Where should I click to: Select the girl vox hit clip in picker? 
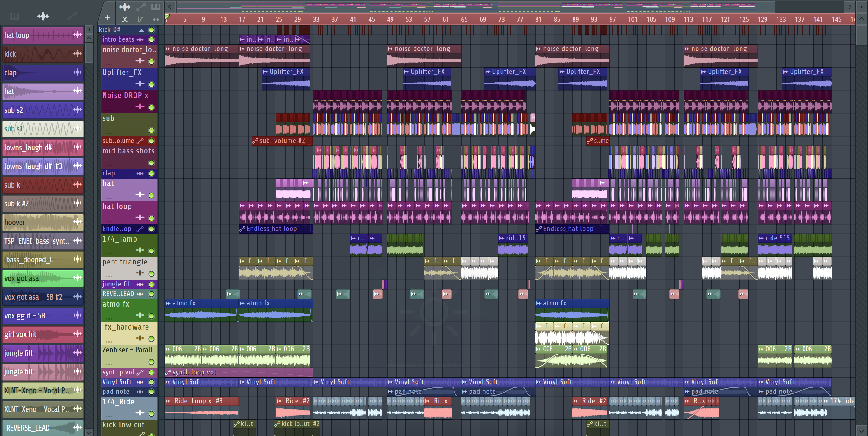click(x=43, y=334)
